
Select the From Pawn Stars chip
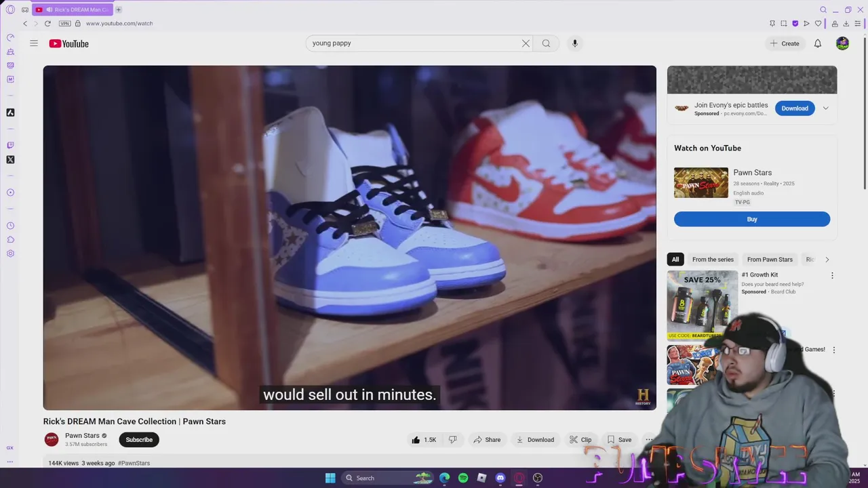[x=770, y=260]
